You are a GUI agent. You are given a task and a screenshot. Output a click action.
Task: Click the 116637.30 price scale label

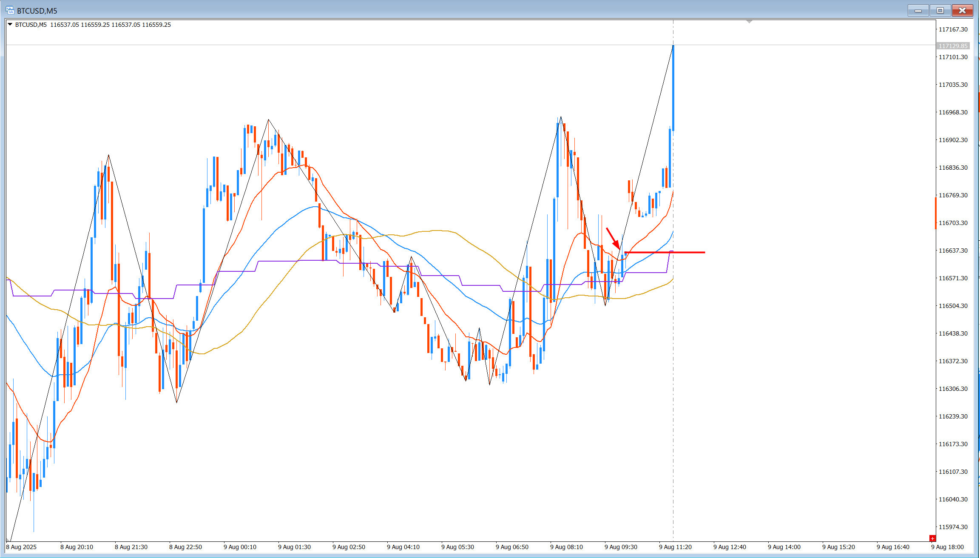[953, 251]
